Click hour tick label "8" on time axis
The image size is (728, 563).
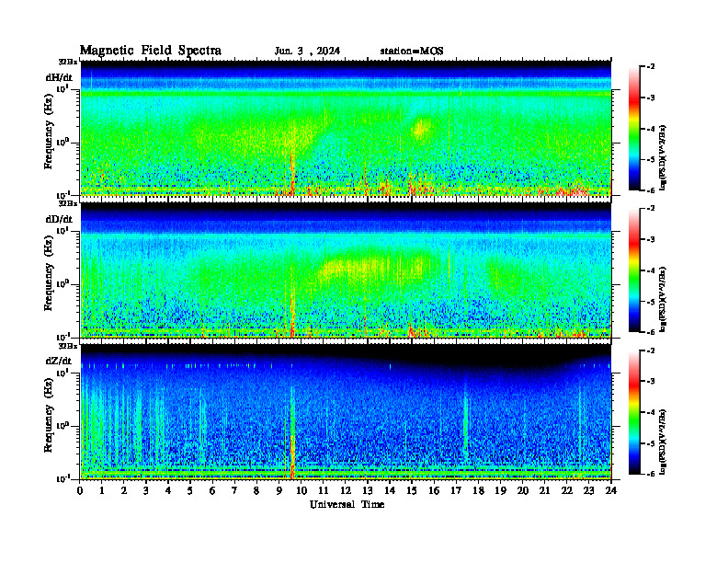pos(256,490)
